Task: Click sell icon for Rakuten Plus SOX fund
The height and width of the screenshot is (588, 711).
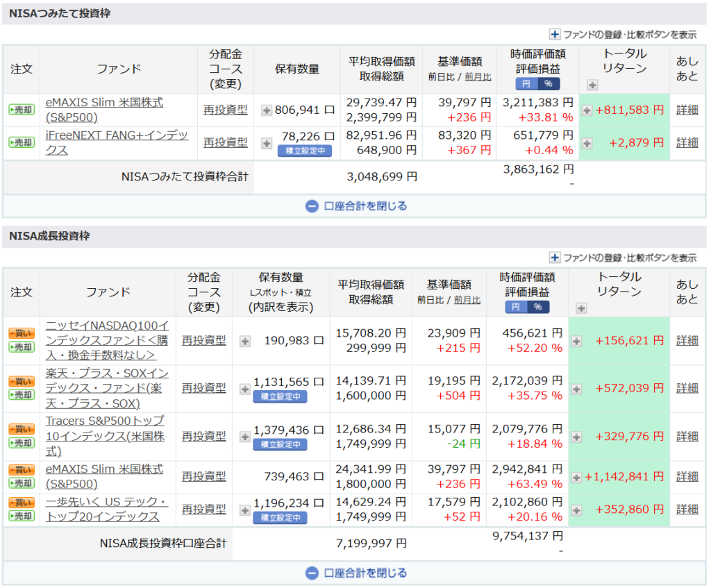Action: 21,395
